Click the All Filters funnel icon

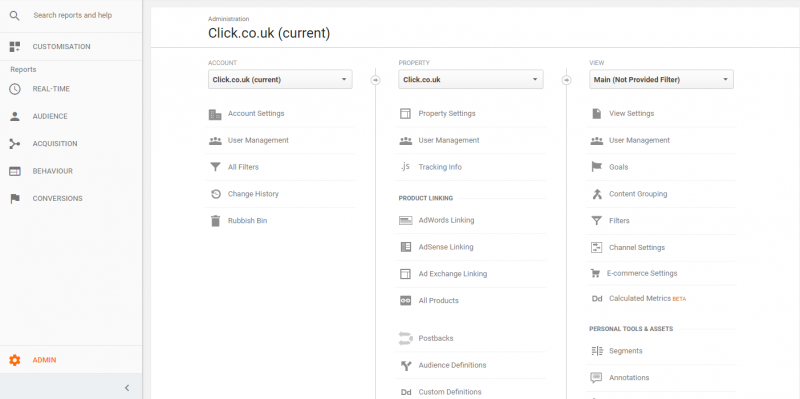215,167
